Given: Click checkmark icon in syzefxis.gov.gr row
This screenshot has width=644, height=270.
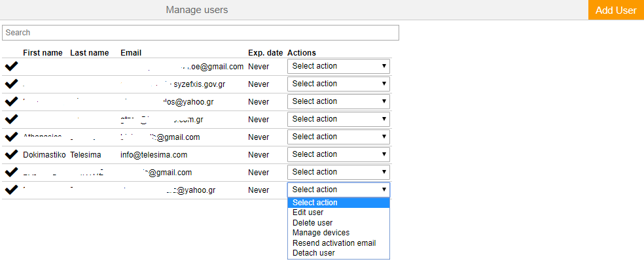Looking at the screenshot, I should pos(12,84).
